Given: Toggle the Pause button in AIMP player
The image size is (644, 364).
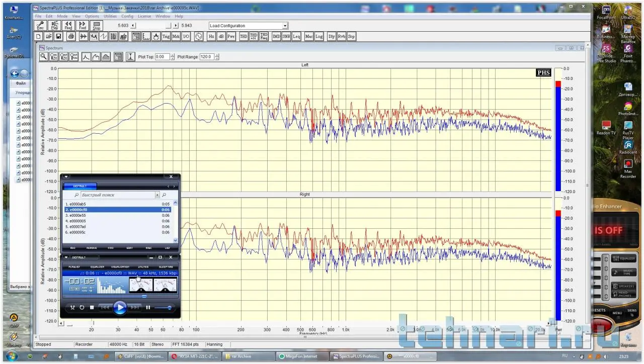Looking at the screenshot, I should coord(148,307).
